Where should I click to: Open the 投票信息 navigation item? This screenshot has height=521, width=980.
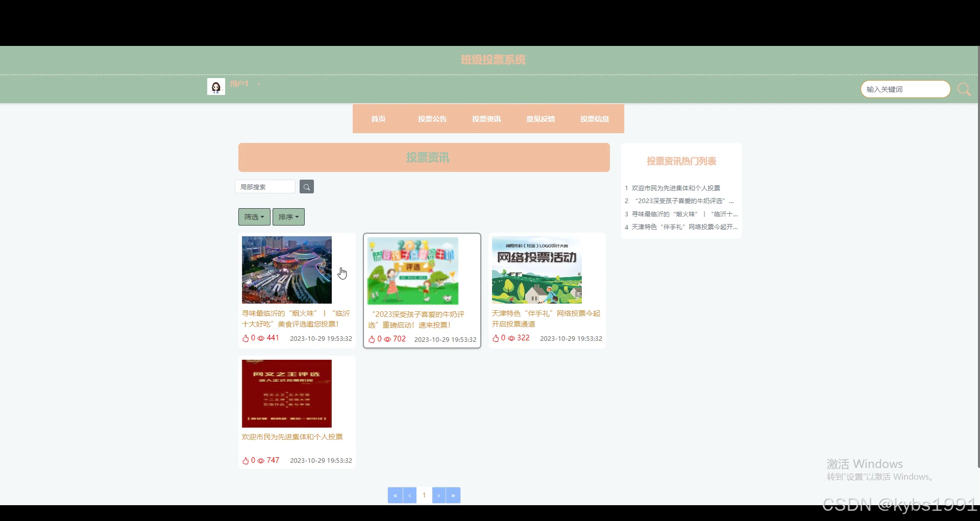click(x=595, y=119)
